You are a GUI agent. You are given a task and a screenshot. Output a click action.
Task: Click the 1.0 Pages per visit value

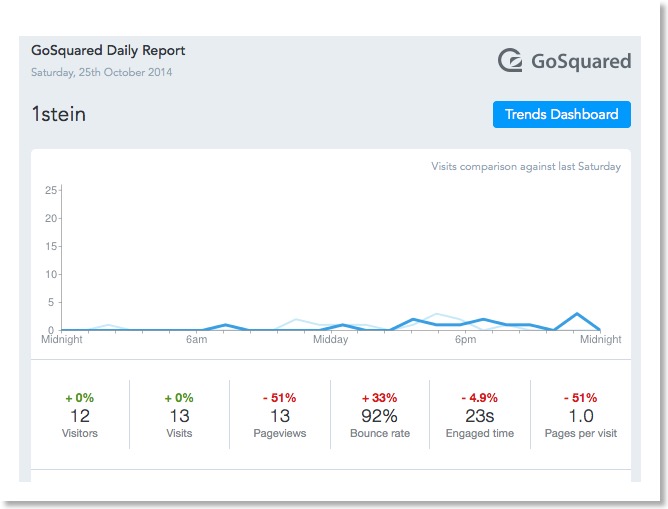[581, 416]
